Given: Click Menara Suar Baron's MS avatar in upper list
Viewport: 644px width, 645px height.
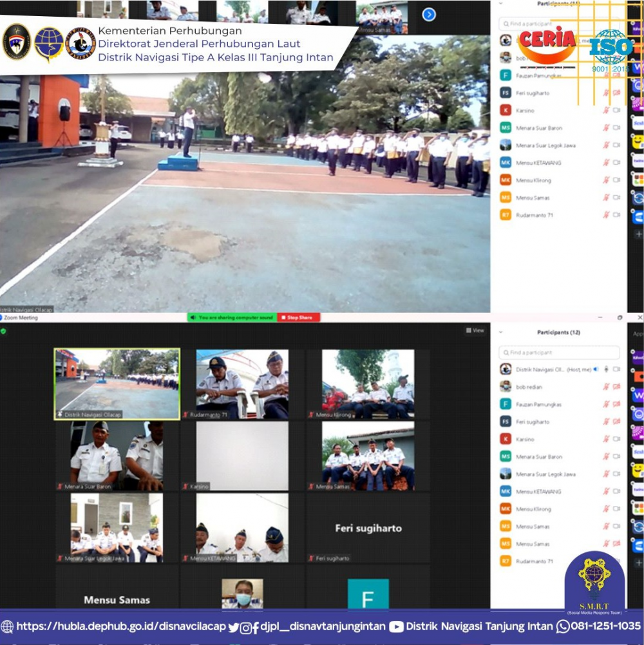Looking at the screenshot, I should 506,128.
